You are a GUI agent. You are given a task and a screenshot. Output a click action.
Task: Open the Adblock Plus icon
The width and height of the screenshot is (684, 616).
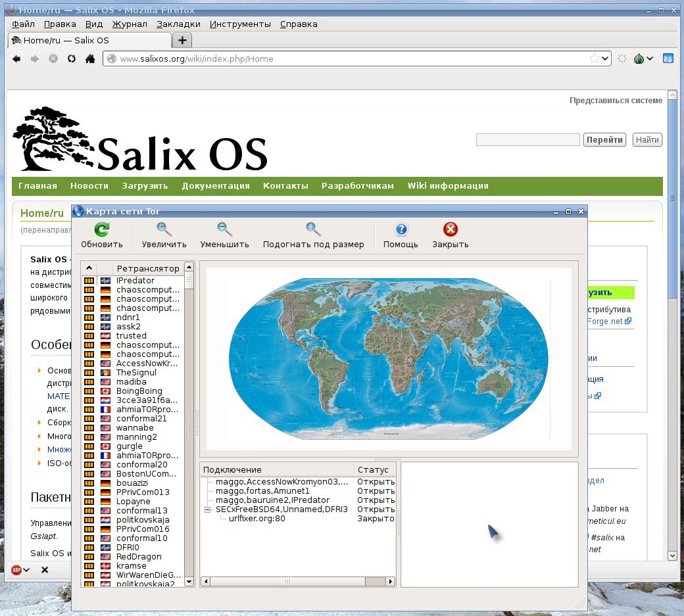tap(16, 570)
